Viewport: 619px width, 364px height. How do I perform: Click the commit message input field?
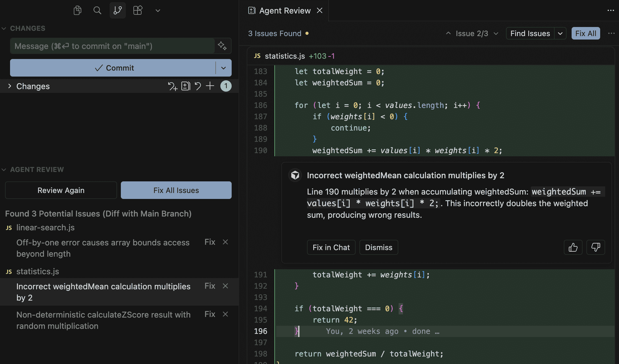(x=113, y=46)
